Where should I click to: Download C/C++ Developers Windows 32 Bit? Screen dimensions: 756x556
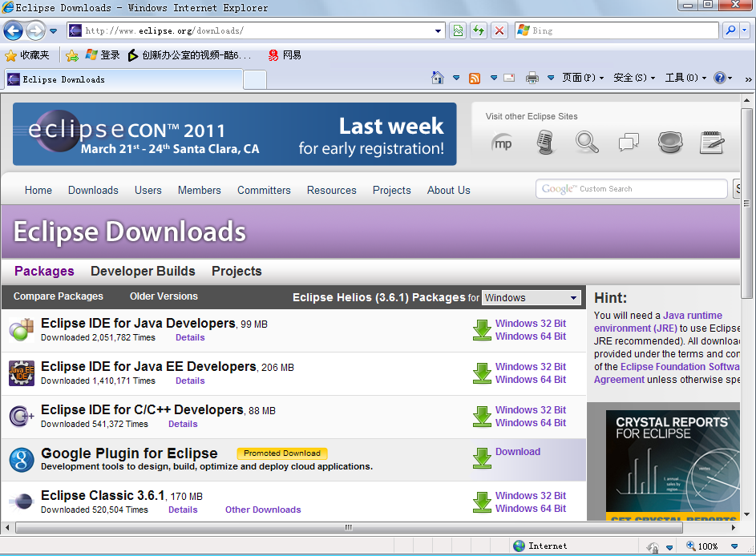tap(531, 410)
